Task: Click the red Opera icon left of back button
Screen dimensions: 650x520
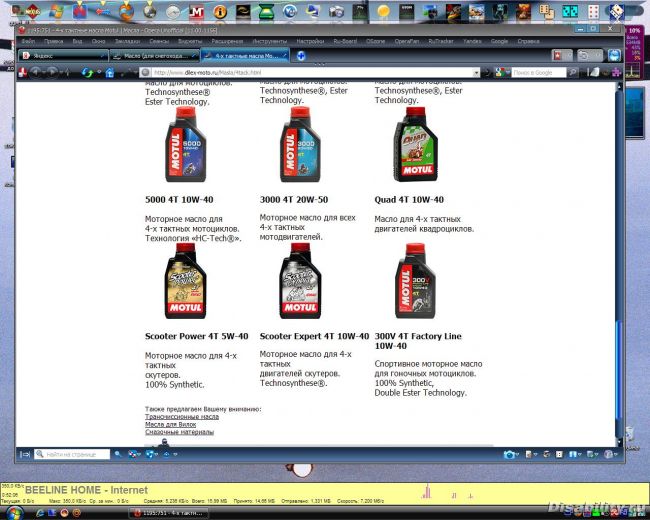Action: coord(22,73)
